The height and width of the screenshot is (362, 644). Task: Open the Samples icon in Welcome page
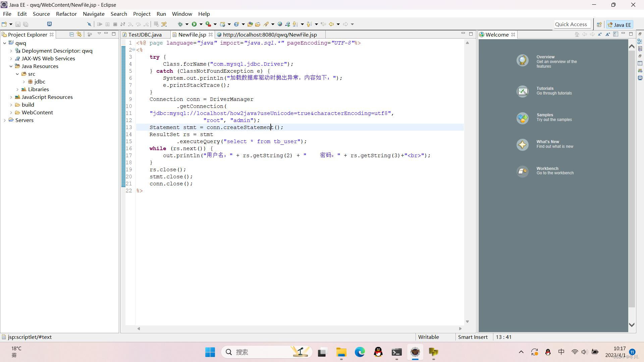[522, 118]
